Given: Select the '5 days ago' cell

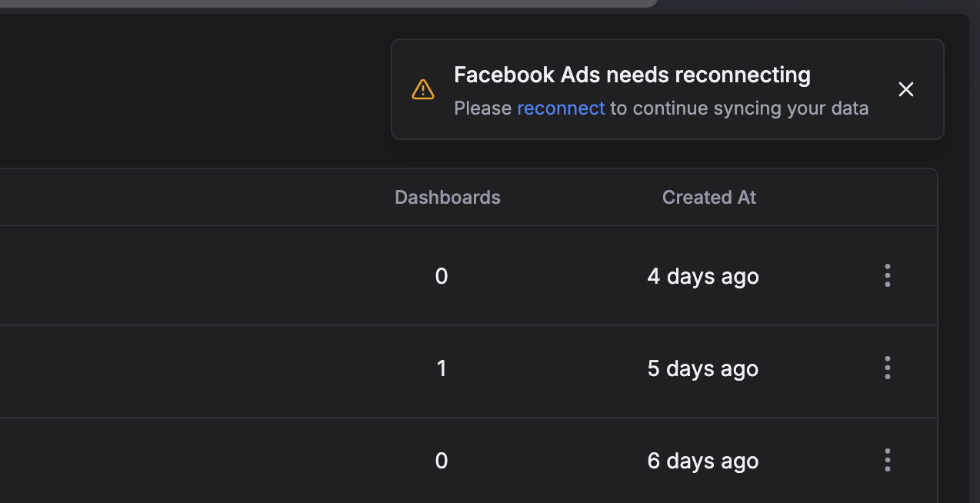Looking at the screenshot, I should pos(703,368).
